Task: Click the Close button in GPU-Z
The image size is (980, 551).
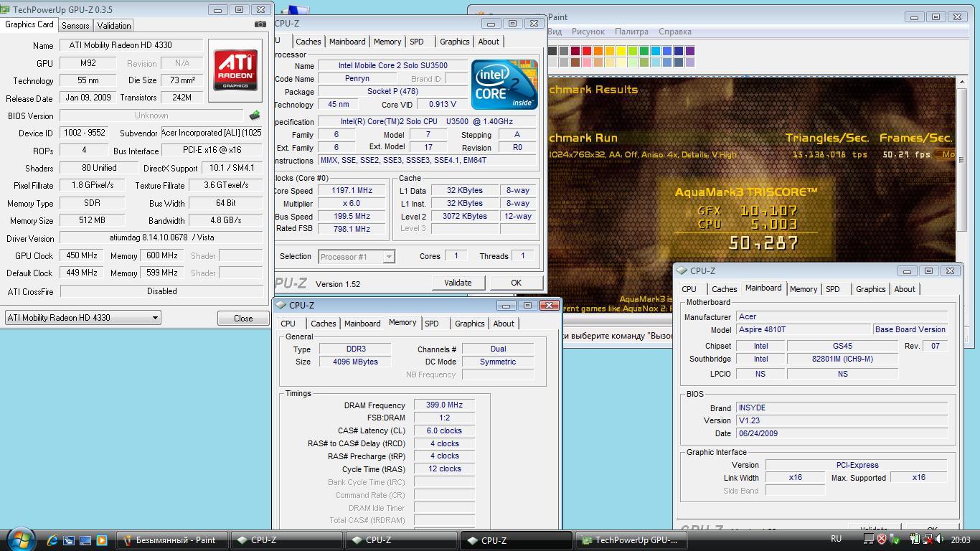Action: (x=243, y=318)
